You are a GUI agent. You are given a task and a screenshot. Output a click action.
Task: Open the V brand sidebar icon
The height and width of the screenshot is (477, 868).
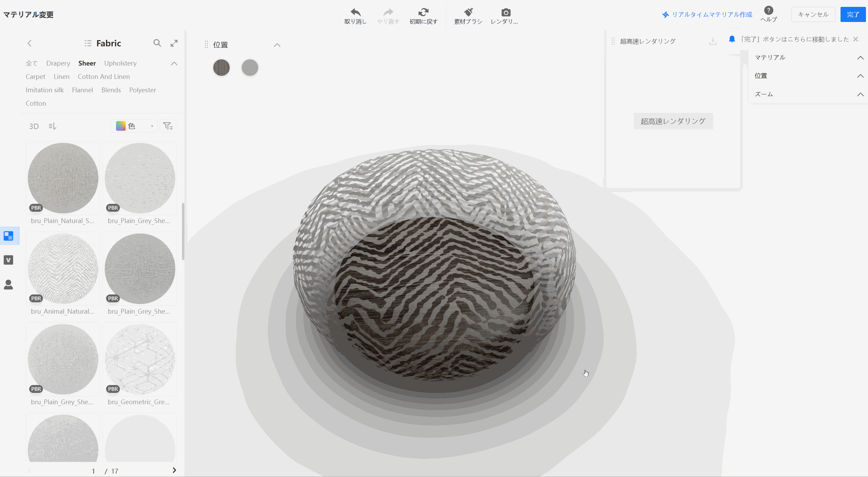point(9,260)
